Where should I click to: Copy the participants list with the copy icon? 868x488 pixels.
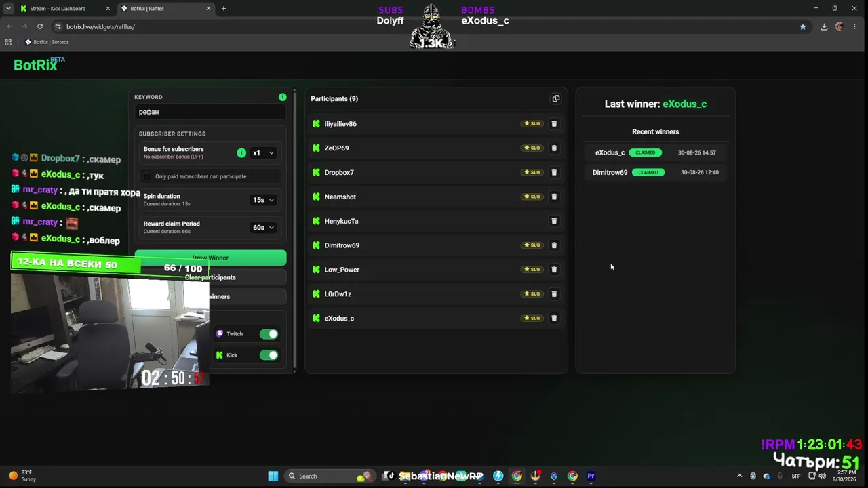point(556,99)
